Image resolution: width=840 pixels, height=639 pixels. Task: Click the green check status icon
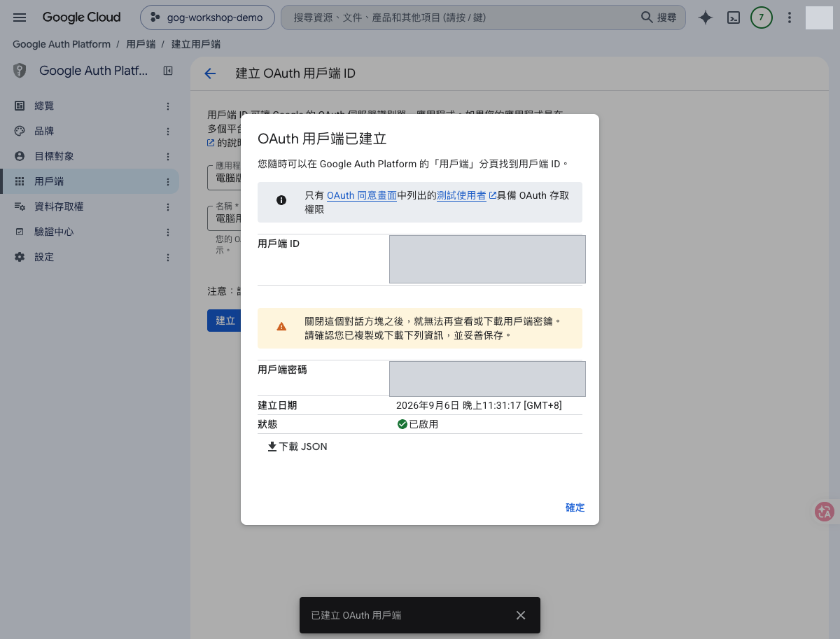point(402,424)
